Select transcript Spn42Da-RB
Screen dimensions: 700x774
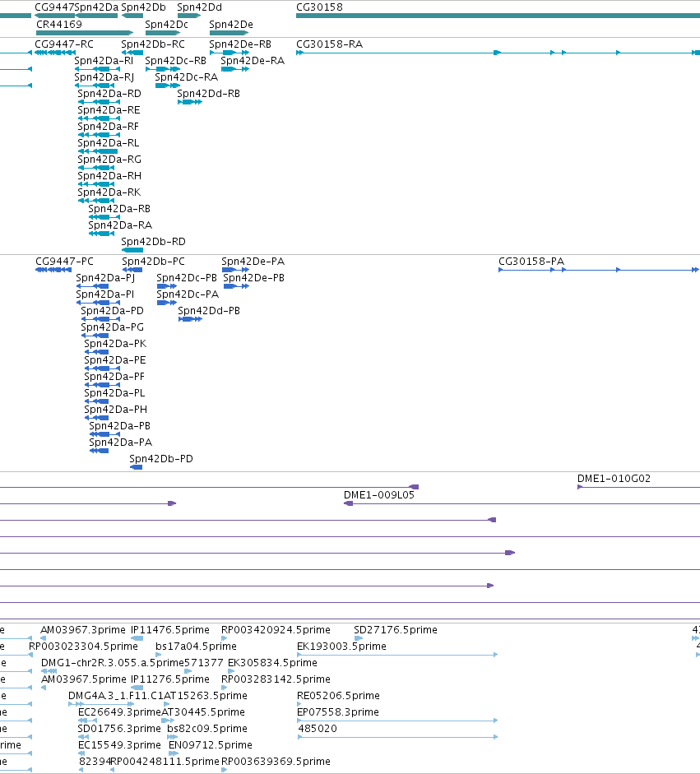pos(119,209)
